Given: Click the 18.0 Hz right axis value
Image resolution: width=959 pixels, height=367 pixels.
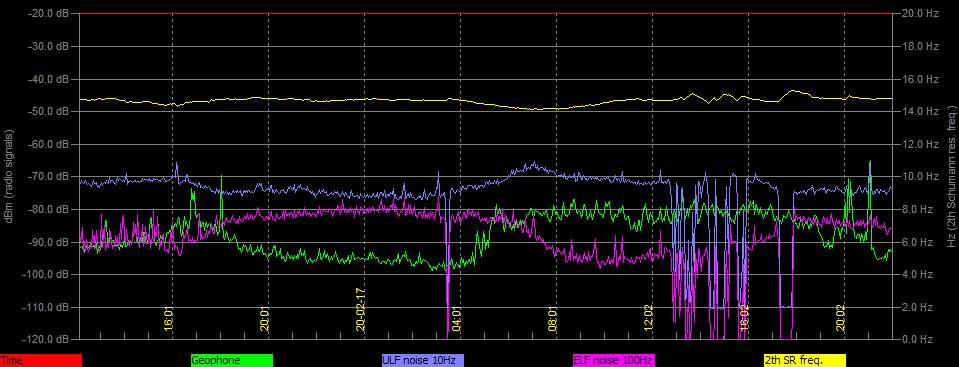Looking at the screenshot, I should [x=920, y=46].
